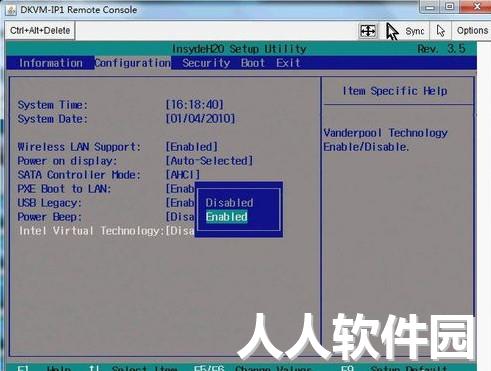
Task: Open the Exit tab
Action: click(288, 63)
